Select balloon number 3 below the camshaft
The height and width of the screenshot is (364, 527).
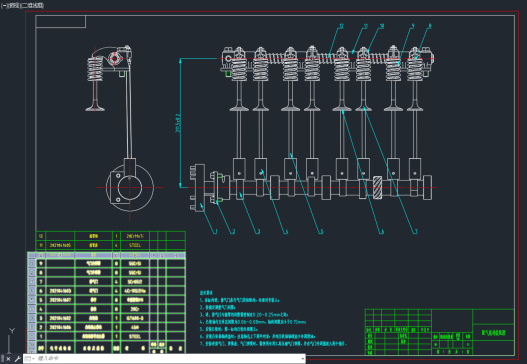tap(258, 232)
